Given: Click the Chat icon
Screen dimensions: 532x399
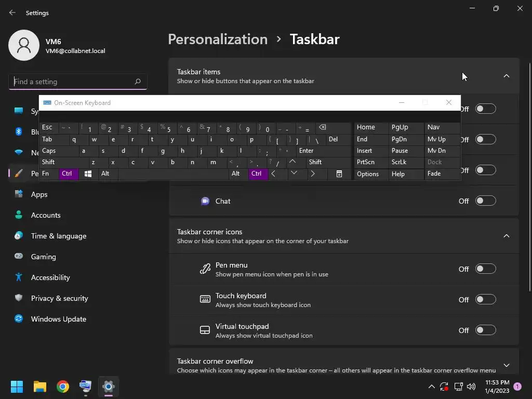Looking at the screenshot, I should coord(205,201).
